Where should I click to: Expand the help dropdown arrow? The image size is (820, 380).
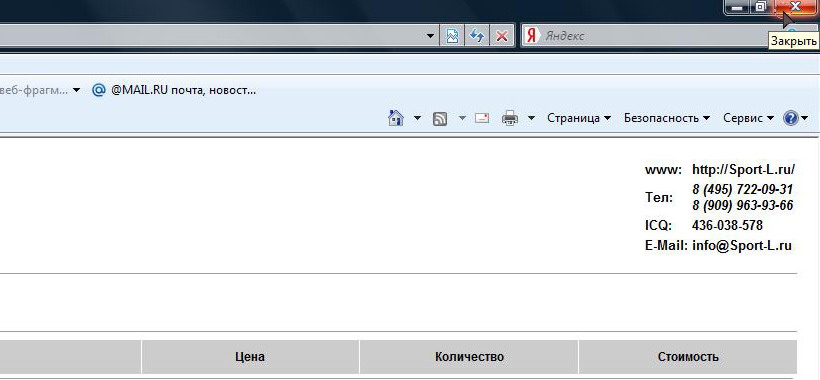tap(804, 118)
